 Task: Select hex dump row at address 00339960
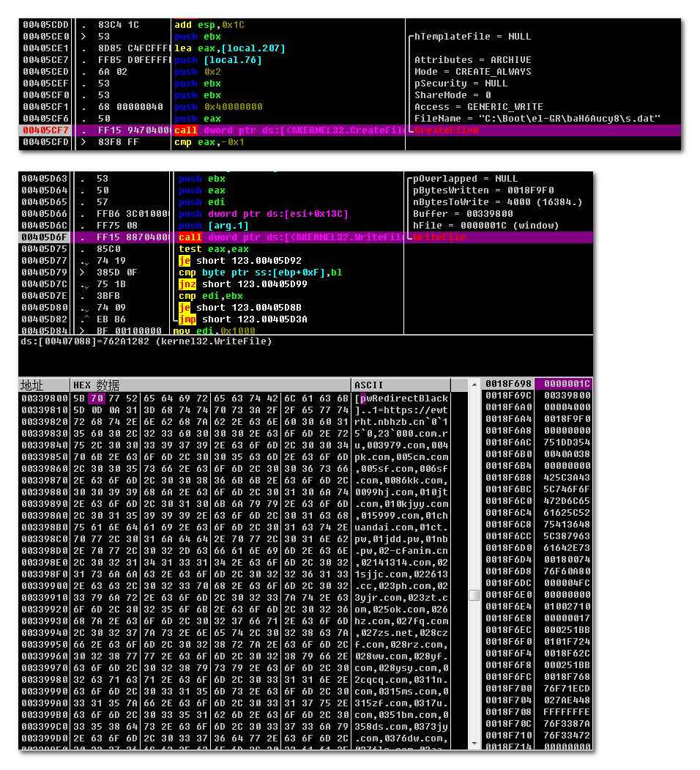[x=234, y=656]
